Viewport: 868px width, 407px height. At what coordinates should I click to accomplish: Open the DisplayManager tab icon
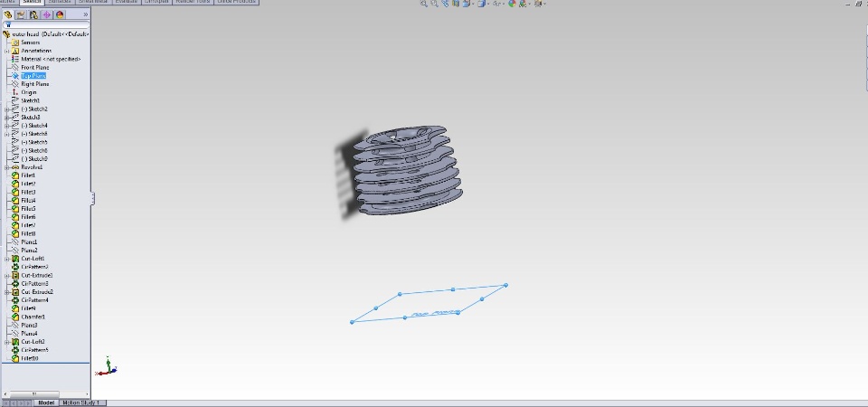click(60, 15)
